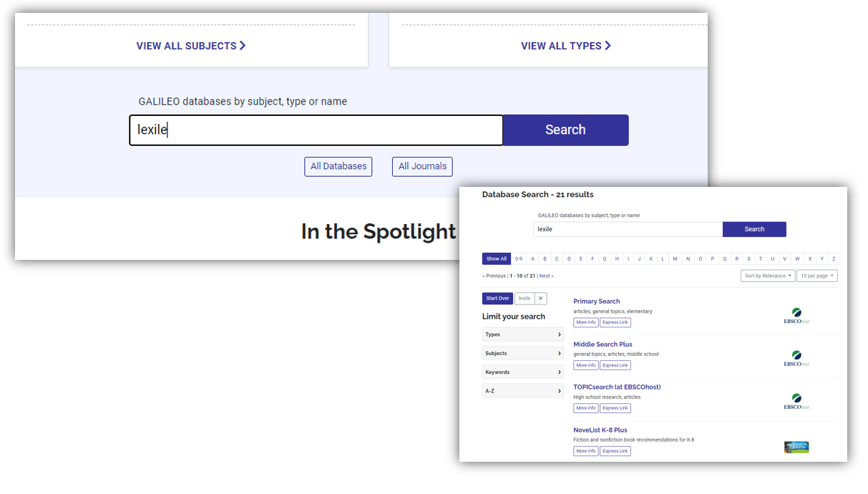Filter results by letter W

pyautogui.click(x=797, y=258)
